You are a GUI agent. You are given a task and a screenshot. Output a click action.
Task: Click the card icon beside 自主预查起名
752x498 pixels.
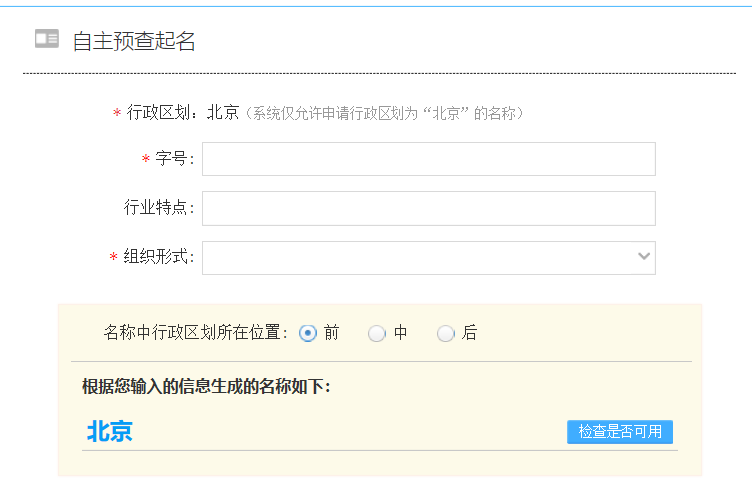pos(46,39)
